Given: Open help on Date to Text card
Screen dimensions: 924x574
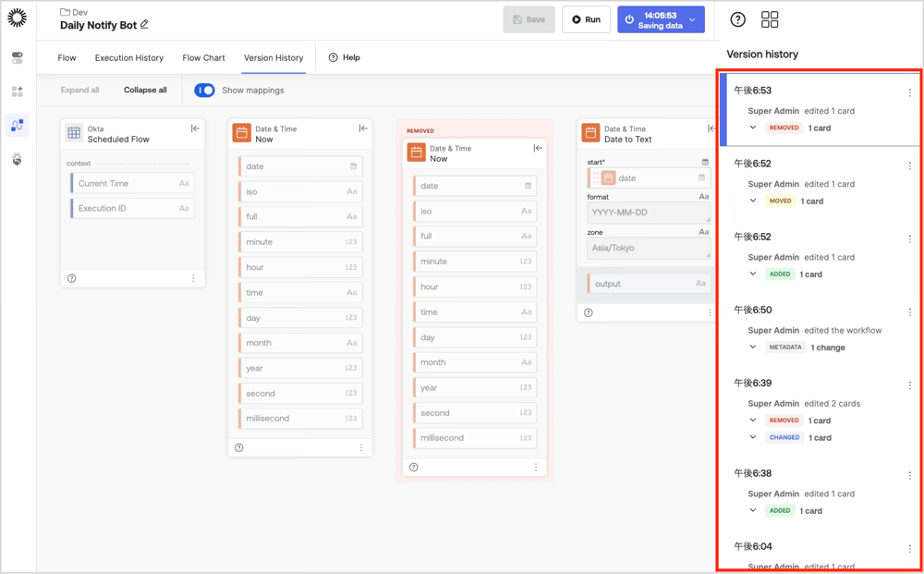Looking at the screenshot, I should [x=588, y=313].
